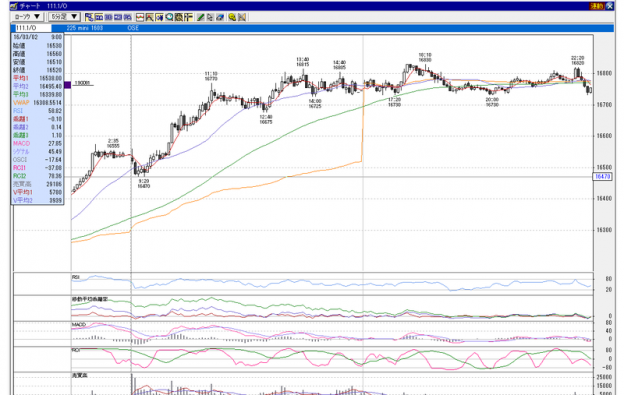Viewport: 624px width, 395px height.
Task: Select the arrow pointer tool
Action: (x=210, y=17)
